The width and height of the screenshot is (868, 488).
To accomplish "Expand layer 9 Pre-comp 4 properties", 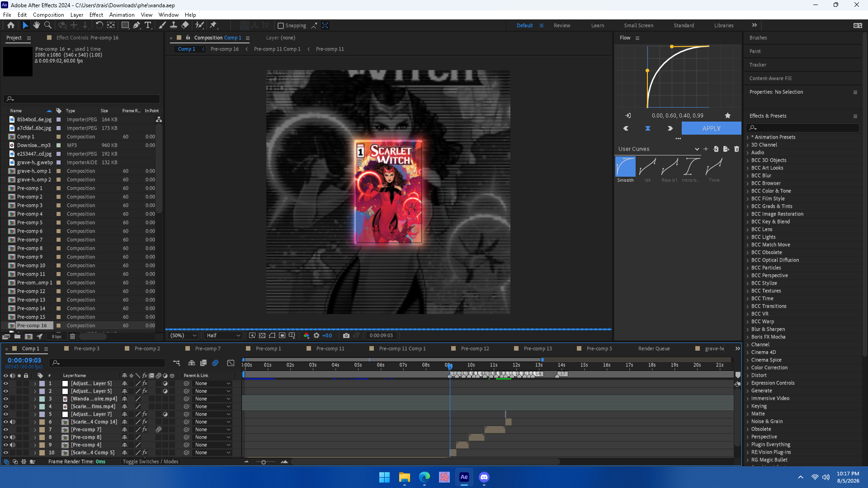I will [x=35, y=445].
